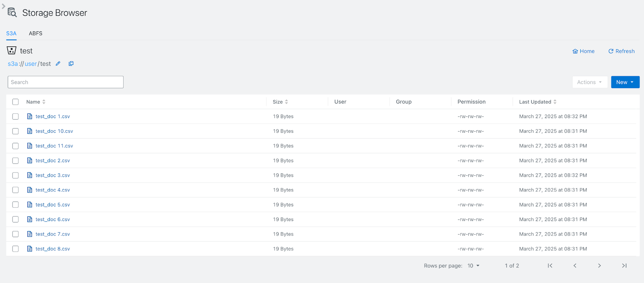
Task: Open the Actions dropdown
Action: coord(589,82)
